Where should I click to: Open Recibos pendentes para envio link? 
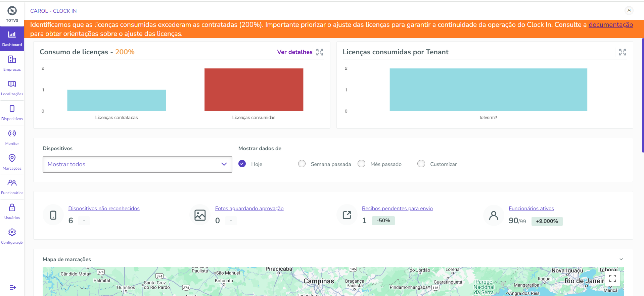point(397,209)
